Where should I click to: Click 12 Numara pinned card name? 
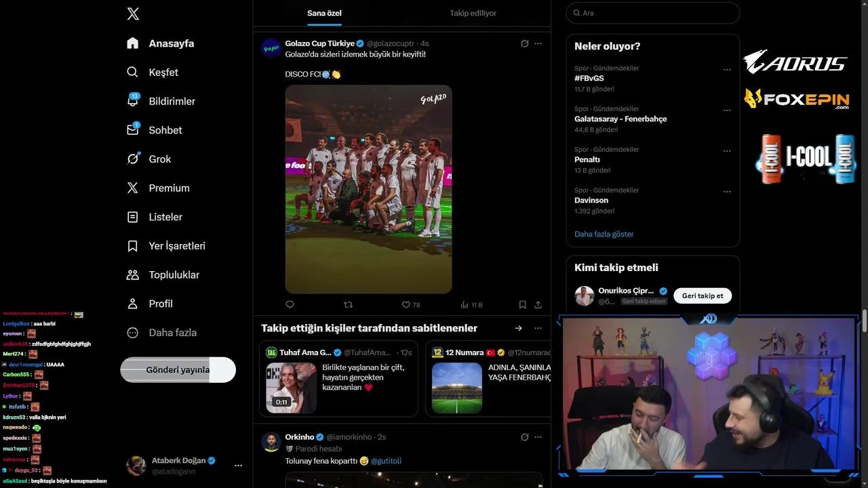(x=465, y=352)
